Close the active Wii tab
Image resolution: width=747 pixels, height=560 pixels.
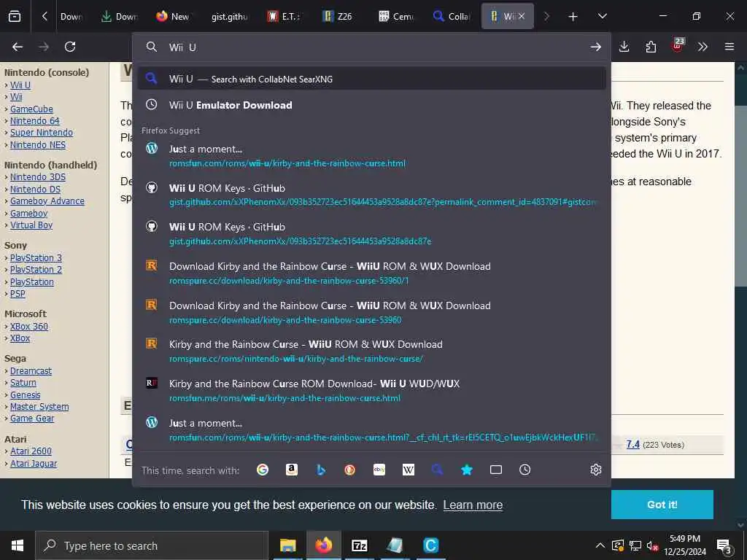tap(522, 16)
